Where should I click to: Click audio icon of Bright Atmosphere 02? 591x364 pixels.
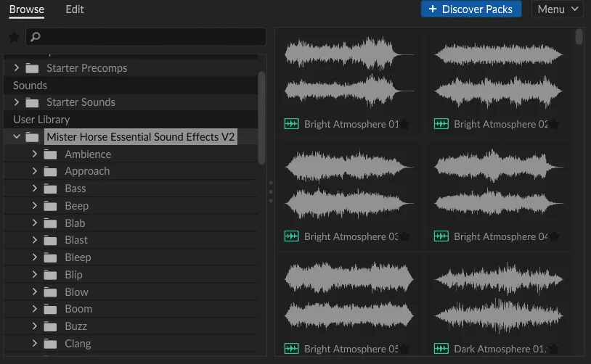click(441, 123)
